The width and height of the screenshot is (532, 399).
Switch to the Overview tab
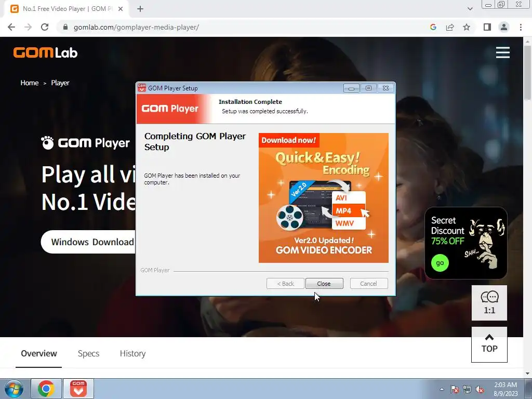pos(38,353)
